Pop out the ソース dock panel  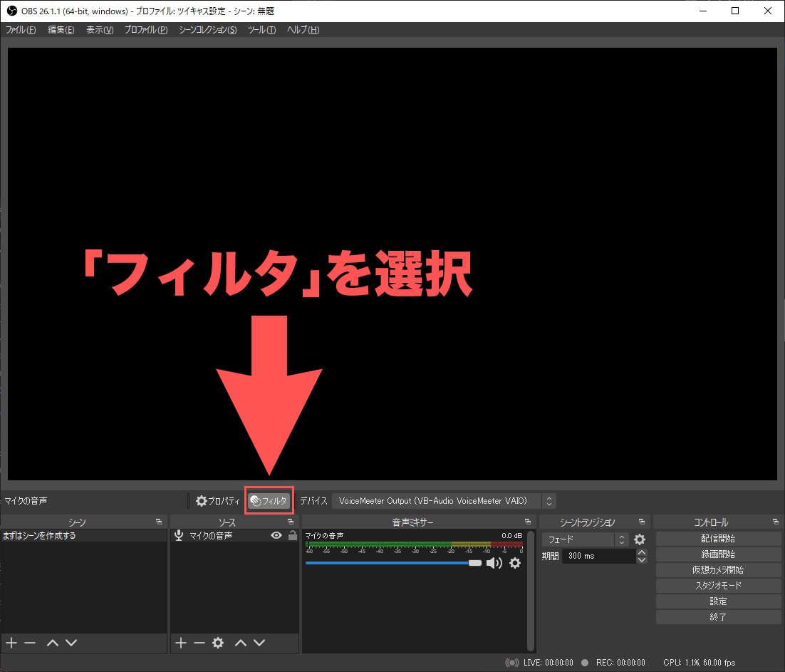pyautogui.click(x=291, y=522)
